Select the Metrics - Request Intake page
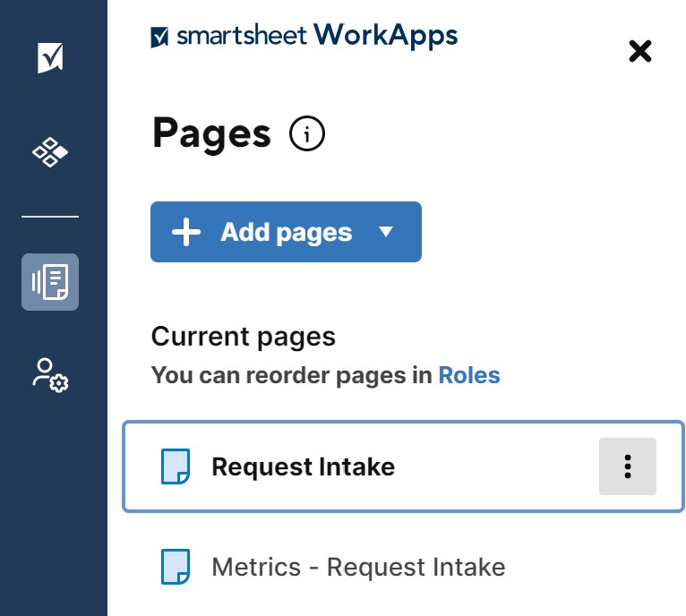This screenshot has width=686, height=616. [x=403, y=567]
